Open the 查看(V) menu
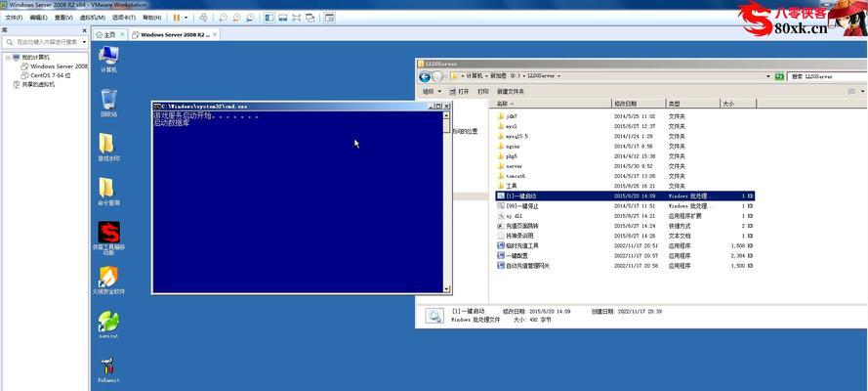 coord(63,18)
